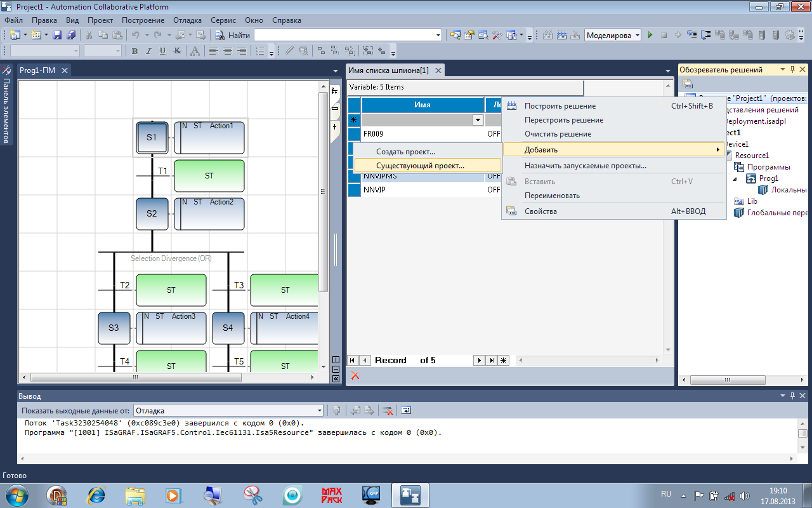Image resolution: width=812 pixels, height=508 pixels.
Task: Go to next record in spy list navigator
Action: [480, 360]
